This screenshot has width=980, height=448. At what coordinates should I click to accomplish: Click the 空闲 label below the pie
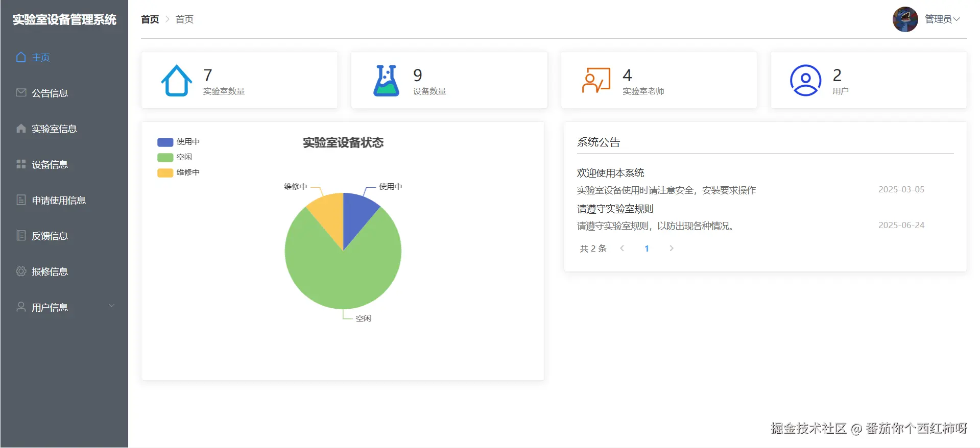click(x=363, y=318)
